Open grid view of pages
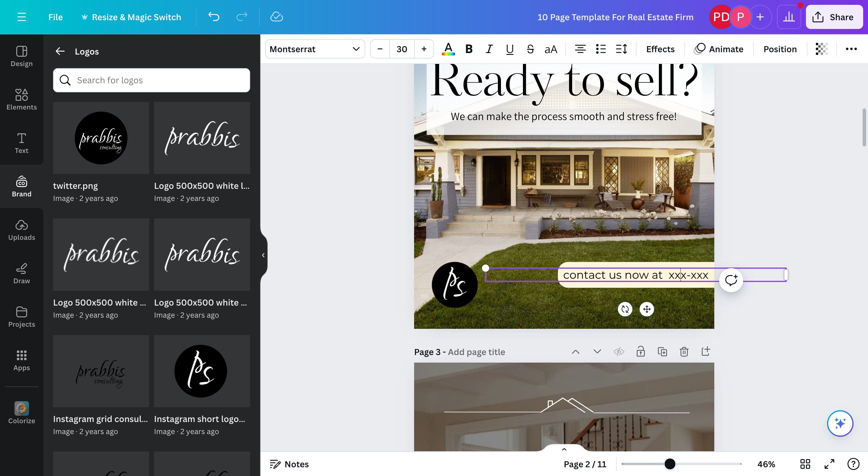Viewport: 868px width, 476px height. (805, 464)
